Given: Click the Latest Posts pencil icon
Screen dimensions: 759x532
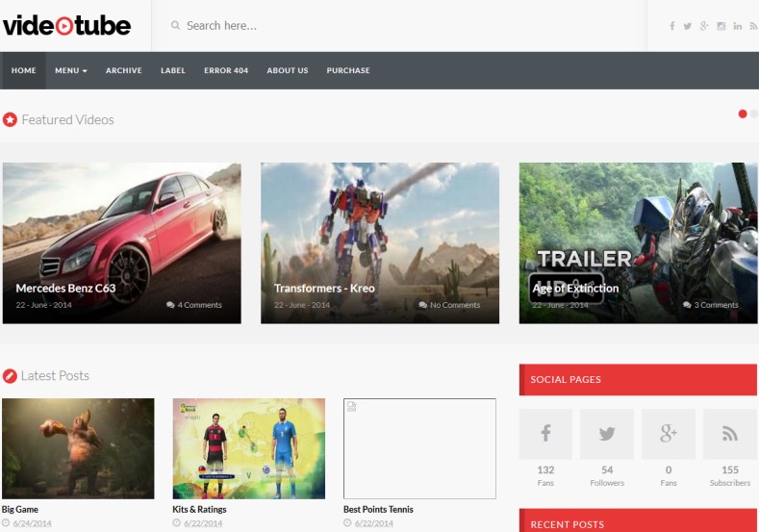Looking at the screenshot, I should pos(10,375).
